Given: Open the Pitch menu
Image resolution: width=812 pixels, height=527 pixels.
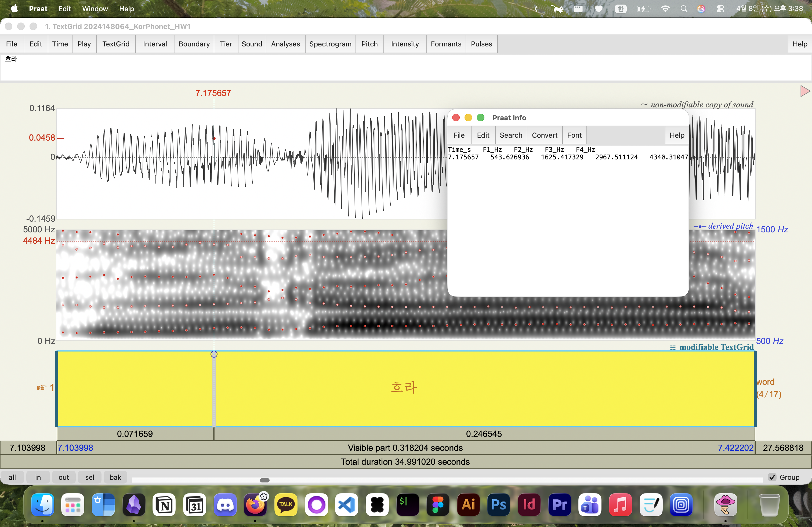Looking at the screenshot, I should (x=369, y=44).
